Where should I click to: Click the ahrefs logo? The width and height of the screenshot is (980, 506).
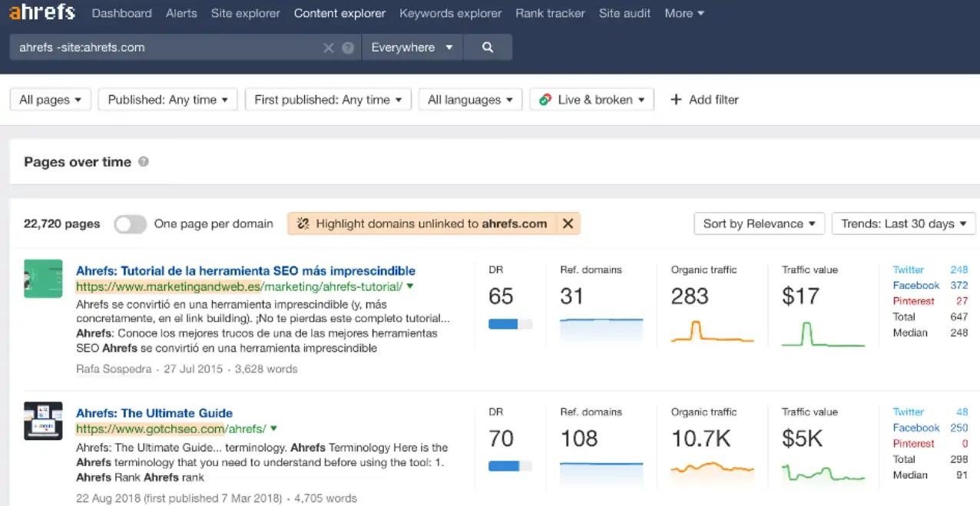pos(42,13)
